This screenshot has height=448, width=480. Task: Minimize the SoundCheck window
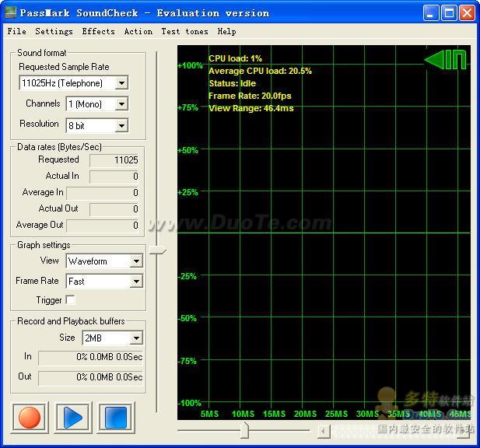431,13
